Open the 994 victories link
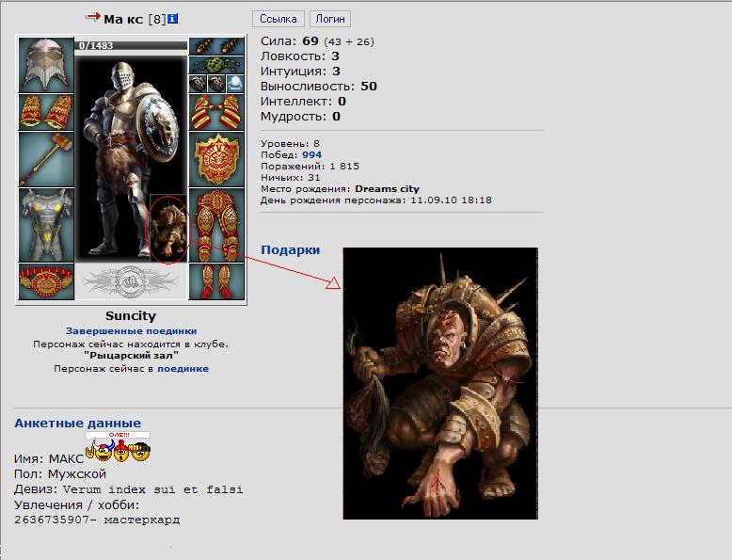 pyautogui.click(x=311, y=154)
